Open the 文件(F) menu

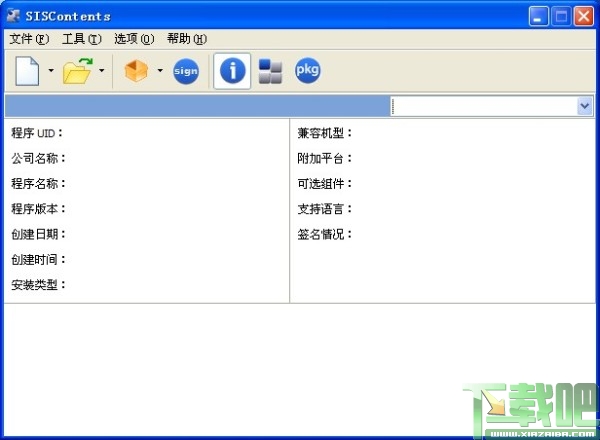29,39
